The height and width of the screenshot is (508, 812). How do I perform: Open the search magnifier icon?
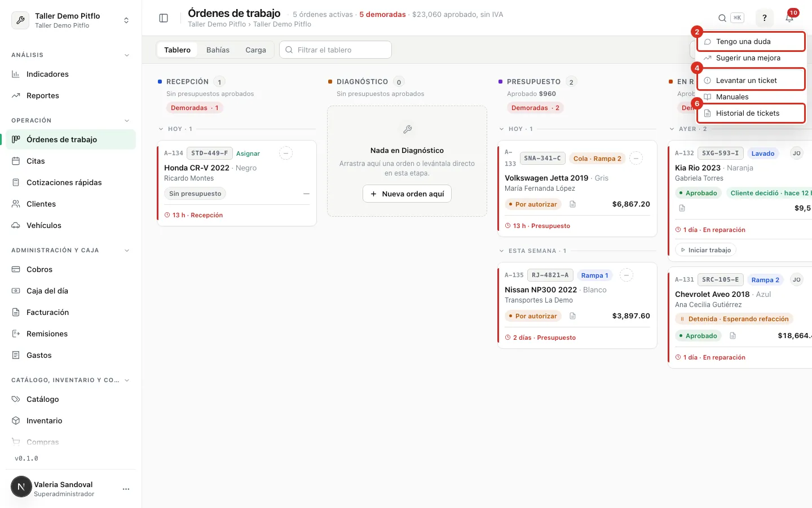point(722,18)
